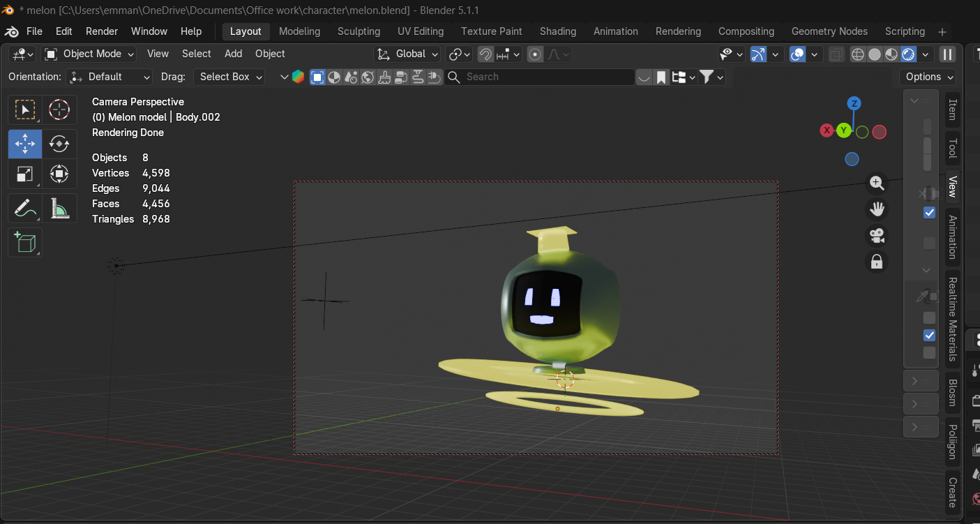Screen dimensions: 980x524
Task: Open the Object Mode dropdown
Action: pos(89,54)
